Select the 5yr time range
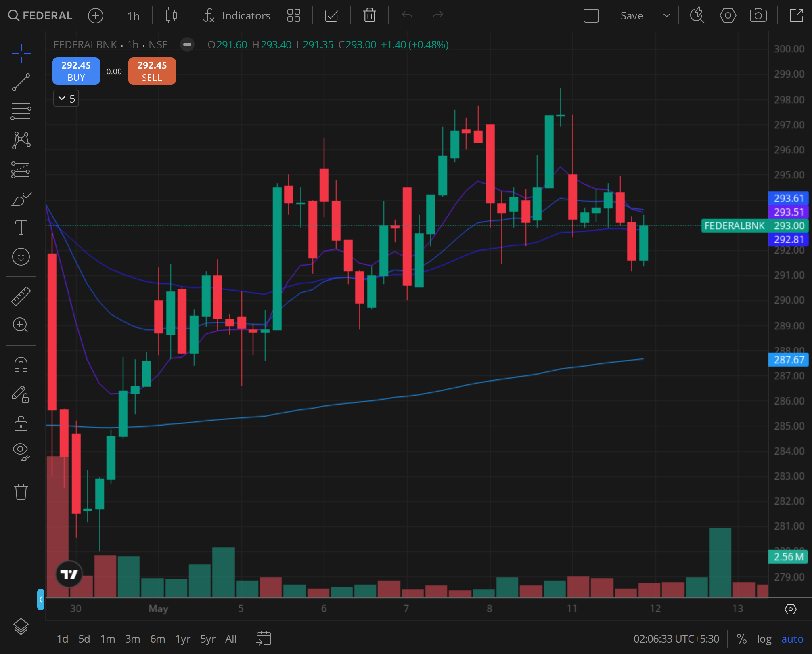The image size is (812, 654). (208, 639)
